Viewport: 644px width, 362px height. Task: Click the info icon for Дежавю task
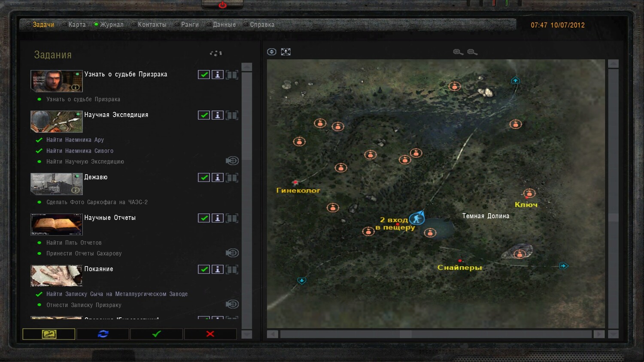tap(218, 178)
